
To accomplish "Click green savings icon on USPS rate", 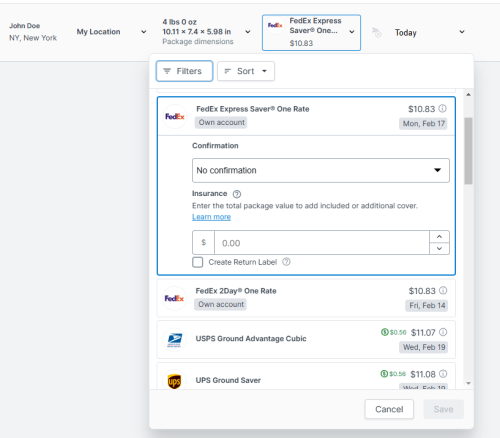I will pyautogui.click(x=385, y=332).
